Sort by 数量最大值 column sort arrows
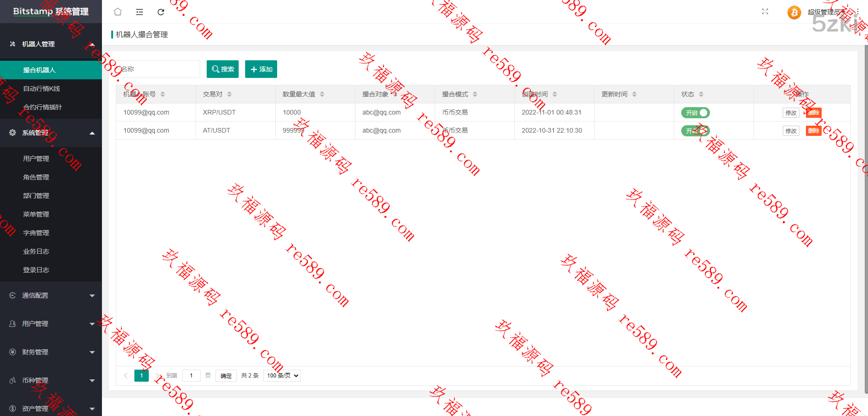868x416 pixels. [322, 94]
